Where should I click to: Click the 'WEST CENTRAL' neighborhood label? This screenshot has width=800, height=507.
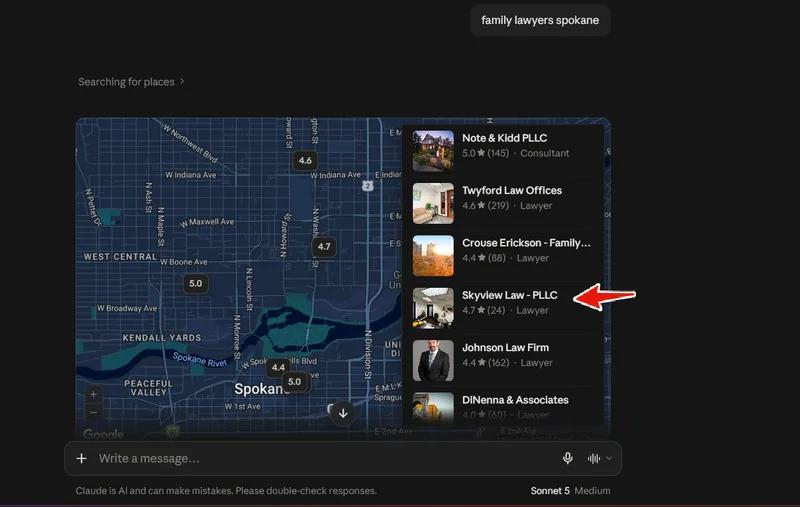tap(120, 257)
